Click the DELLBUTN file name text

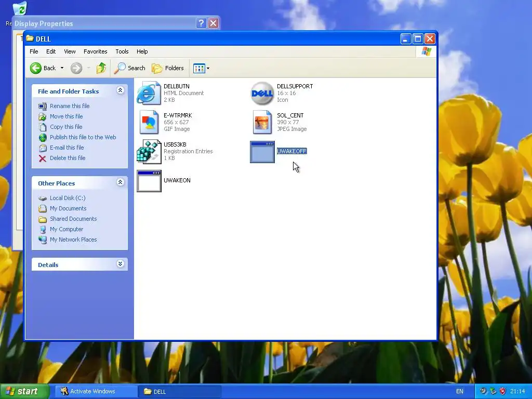[177, 87]
